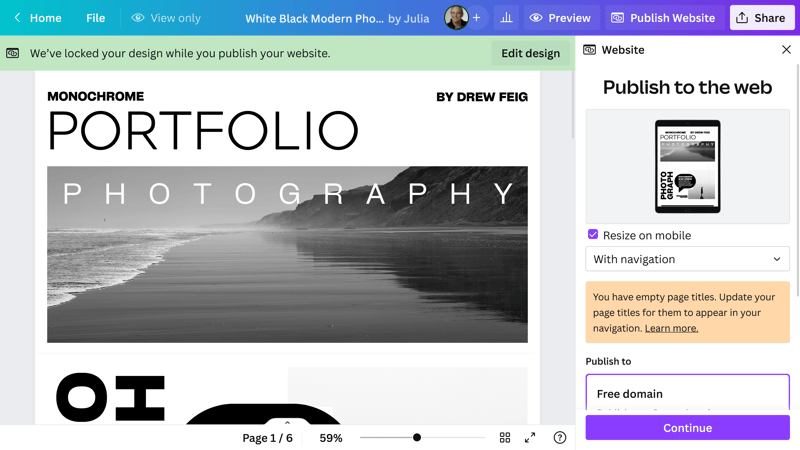Click the 59% zoom level
Screen dimensions: 800x450
pyautogui.click(x=331, y=438)
